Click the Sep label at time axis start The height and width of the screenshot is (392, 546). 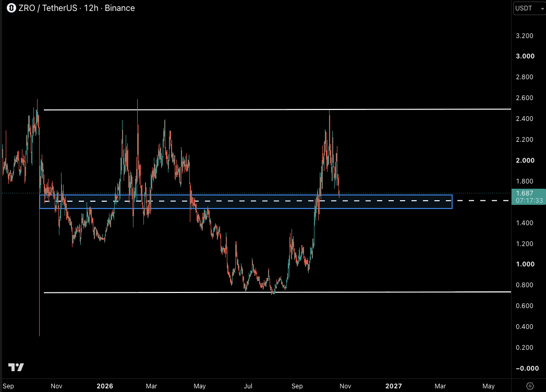click(8, 386)
